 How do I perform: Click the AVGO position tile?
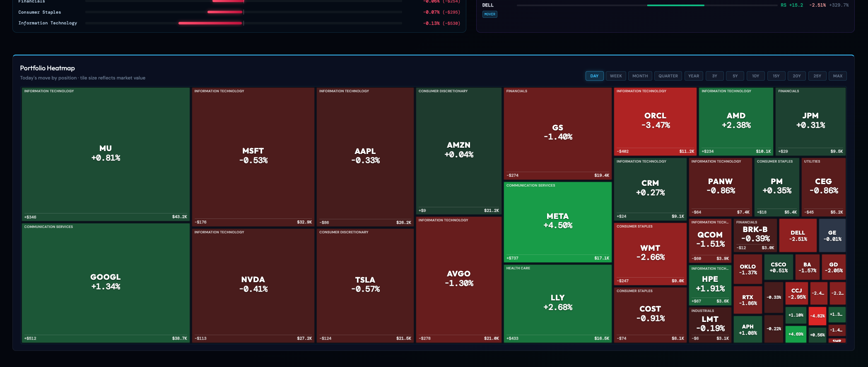(459, 279)
